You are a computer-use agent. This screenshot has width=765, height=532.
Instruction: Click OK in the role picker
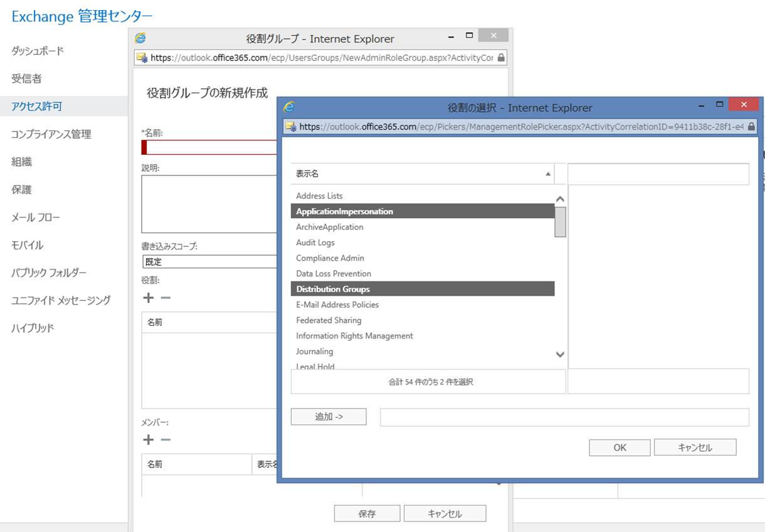(x=620, y=447)
